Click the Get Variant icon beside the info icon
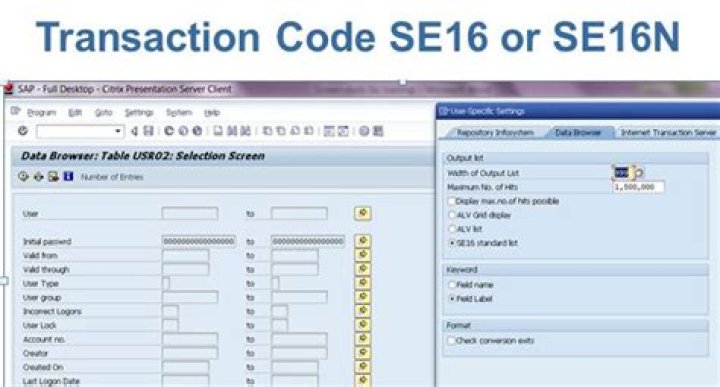 coord(53,177)
